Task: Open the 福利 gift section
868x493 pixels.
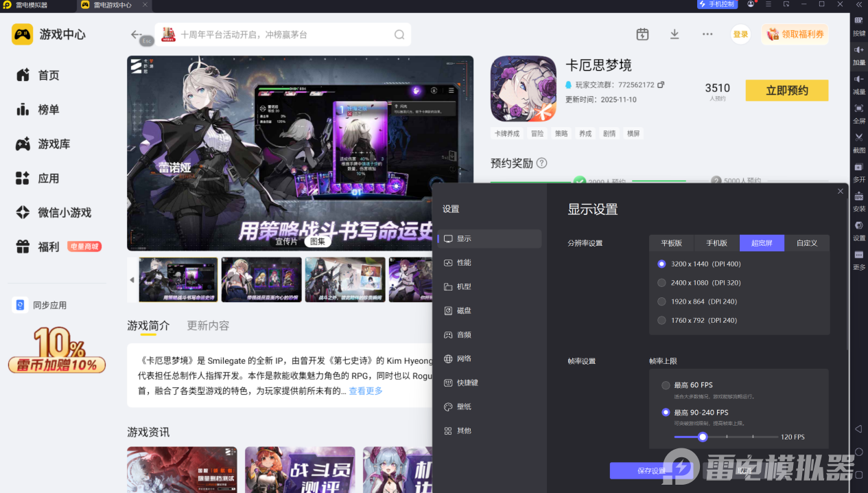Action: click(x=38, y=246)
